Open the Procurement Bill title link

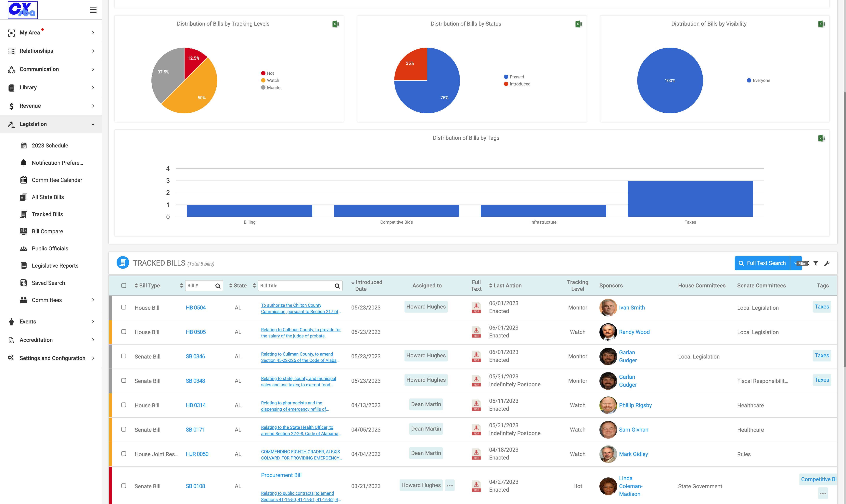coord(281,475)
